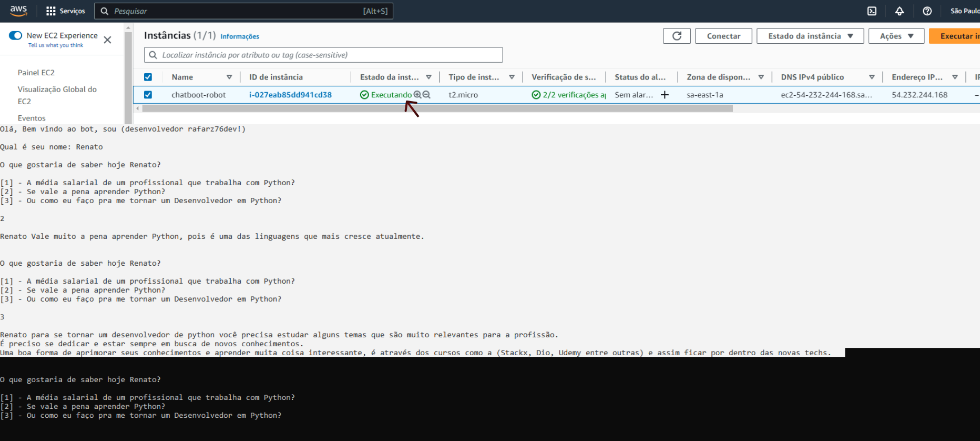This screenshot has height=441, width=980.
Task: Click the Conectar button
Action: pos(723,36)
